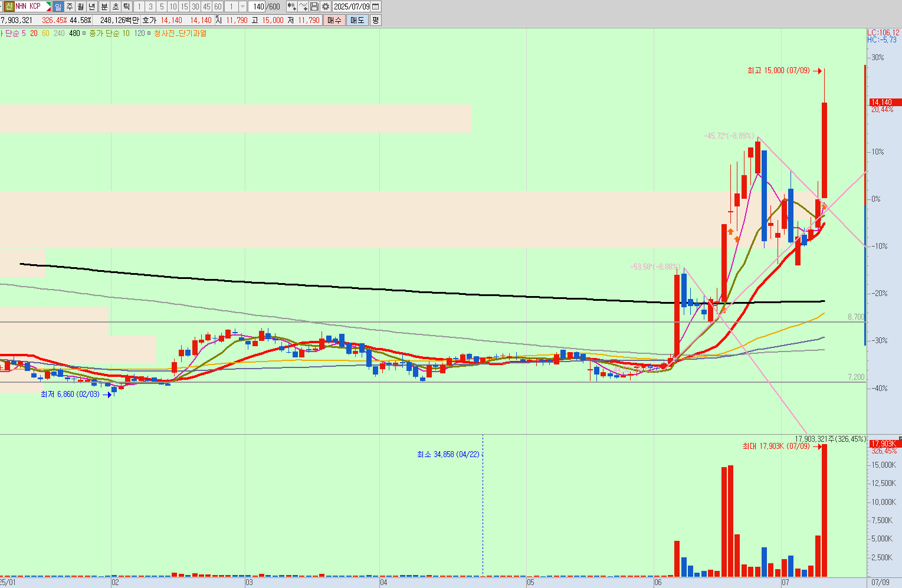Click the 248,126백만 trading value text

[x=120, y=20]
